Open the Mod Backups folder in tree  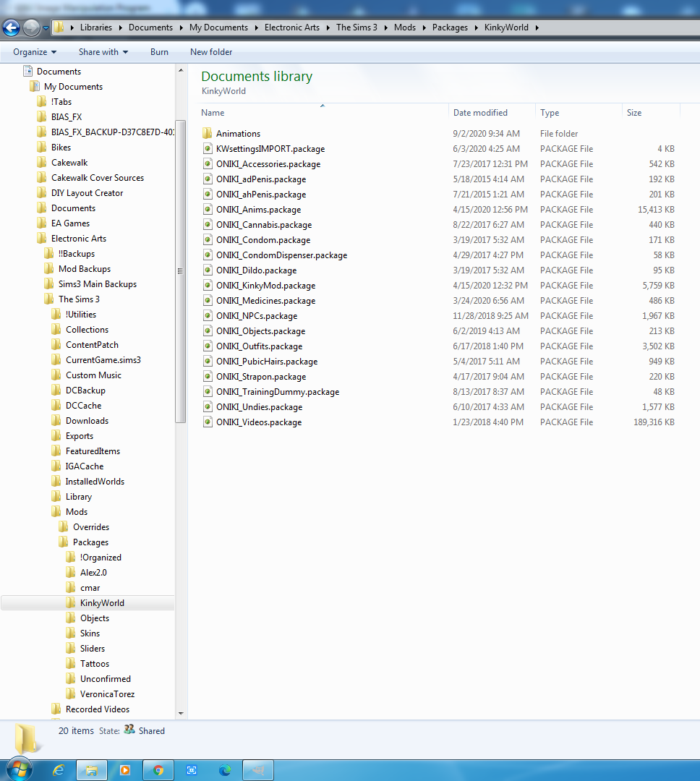(x=85, y=269)
